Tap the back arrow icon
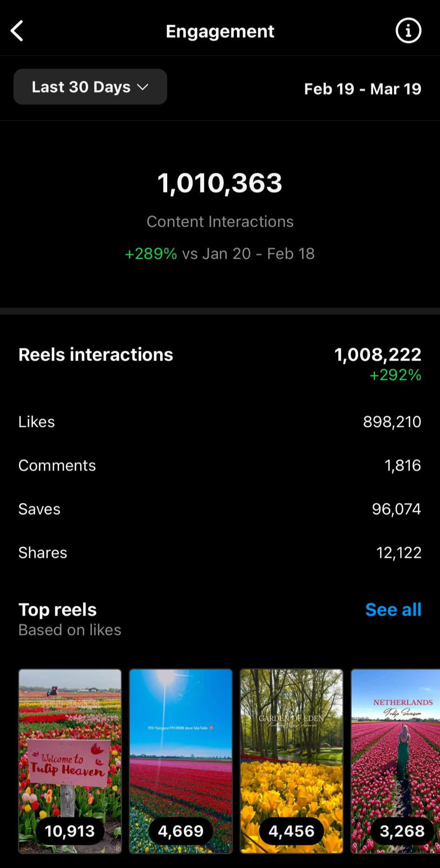 (17, 31)
